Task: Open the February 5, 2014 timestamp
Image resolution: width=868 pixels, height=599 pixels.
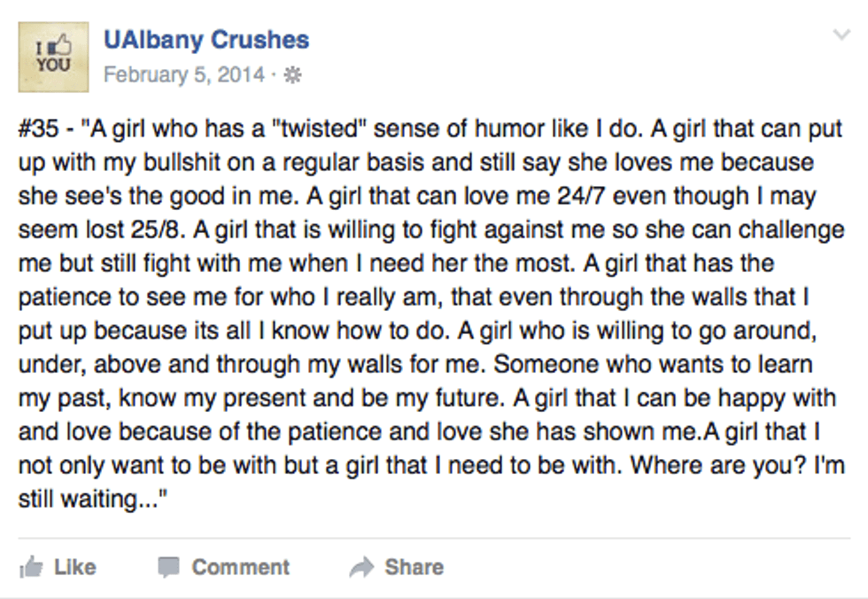Action: pyautogui.click(x=183, y=74)
